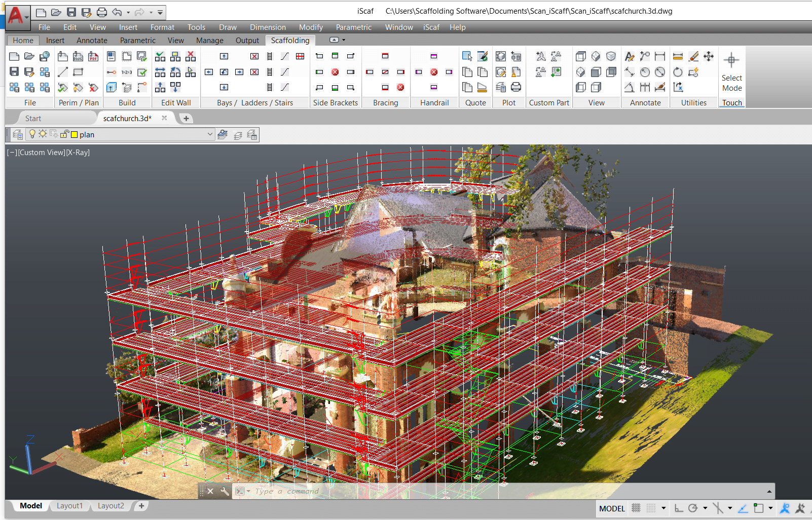Open the plan layer dropdown list
Image resolution: width=812 pixels, height=520 pixels.
[210, 134]
